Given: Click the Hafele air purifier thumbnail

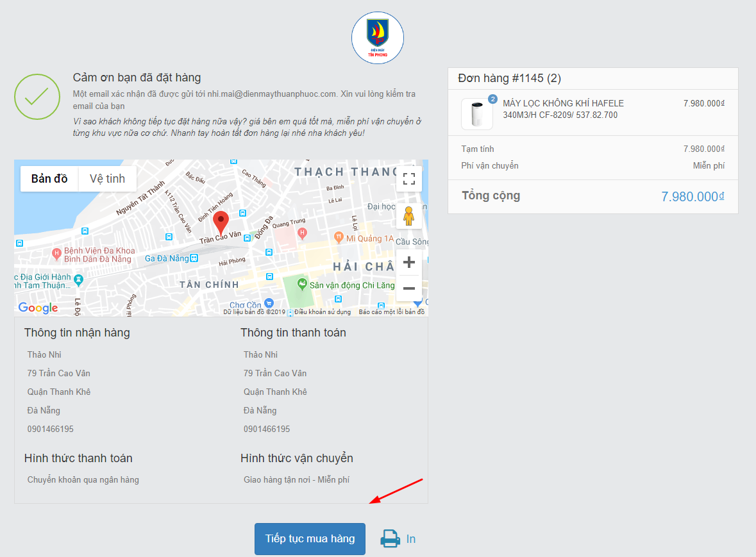Looking at the screenshot, I should 476,114.
